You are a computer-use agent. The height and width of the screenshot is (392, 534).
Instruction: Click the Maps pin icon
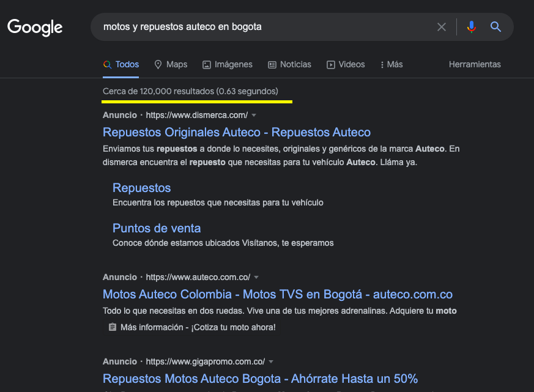click(158, 64)
